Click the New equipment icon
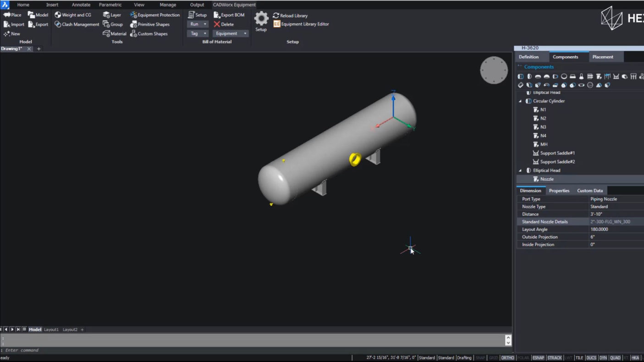The height and width of the screenshot is (362, 644). coord(7,34)
